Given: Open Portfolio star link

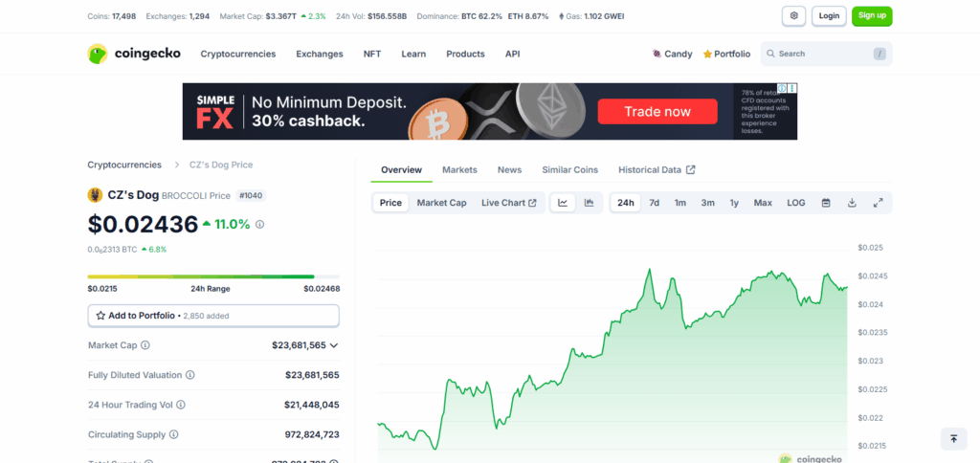Looking at the screenshot, I should (x=726, y=55).
